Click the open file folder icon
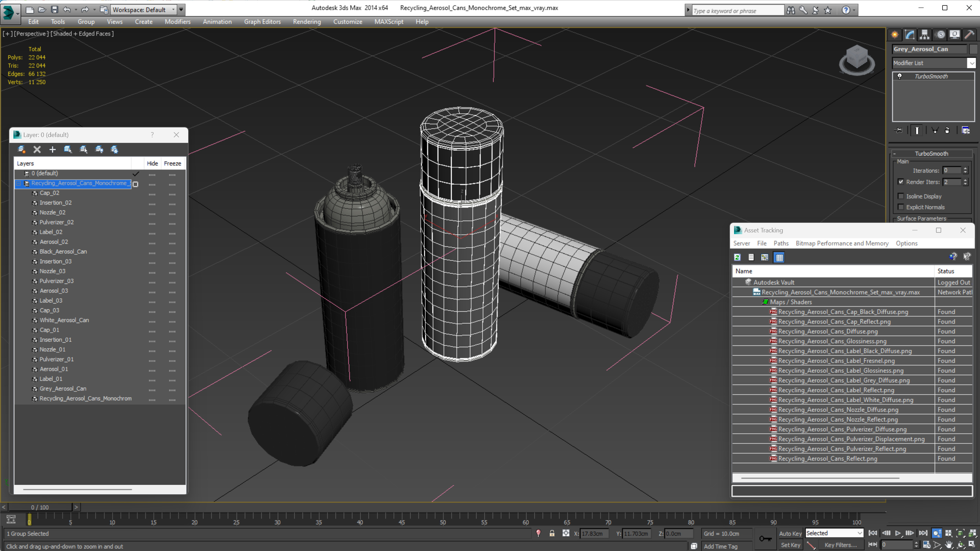Viewport: 980px width, 551px height. tap(42, 10)
